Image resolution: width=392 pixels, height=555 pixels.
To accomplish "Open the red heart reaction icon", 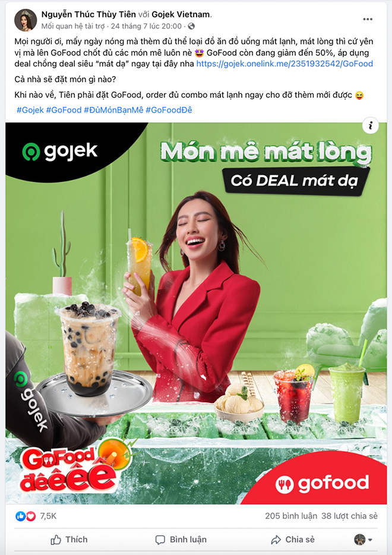I will 31,516.
